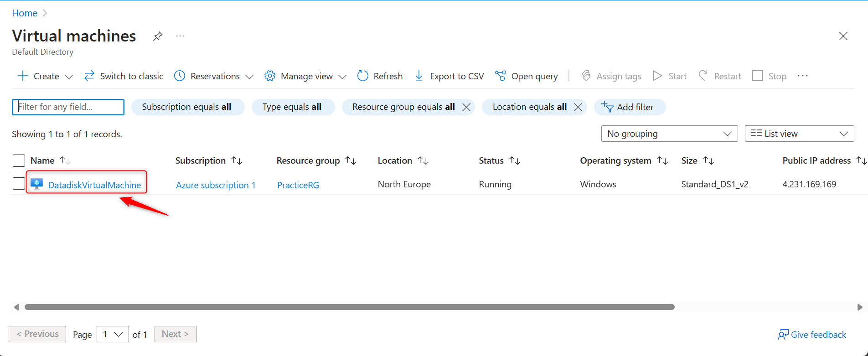The image size is (868, 356).
Task: Export the list to CSV
Action: click(449, 76)
